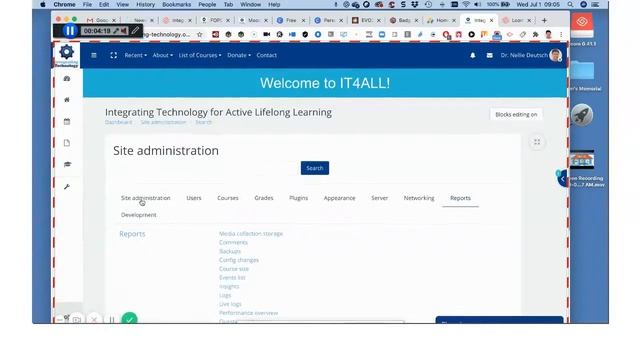Click the blue Search button
640x360 pixels.
315,168
